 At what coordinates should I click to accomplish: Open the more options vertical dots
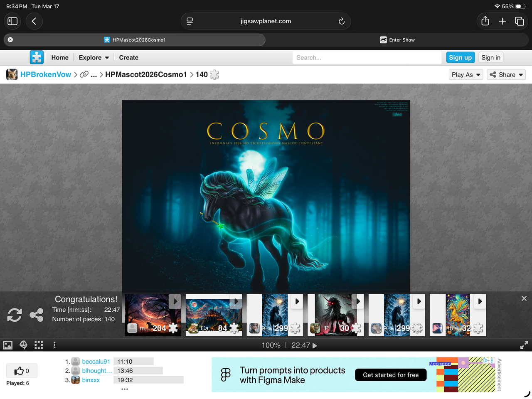(x=54, y=345)
